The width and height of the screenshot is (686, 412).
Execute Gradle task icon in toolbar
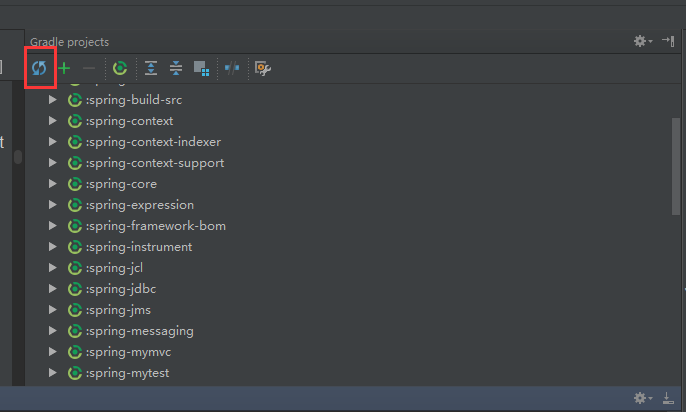pyautogui.click(x=119, y=68)
